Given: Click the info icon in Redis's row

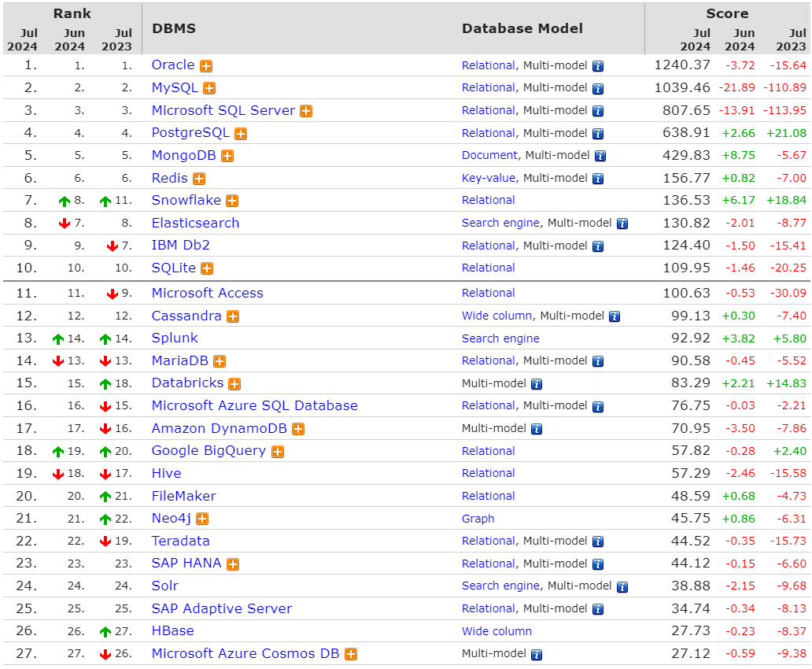Looking at the screenshot, I should [x=598, y=179].
